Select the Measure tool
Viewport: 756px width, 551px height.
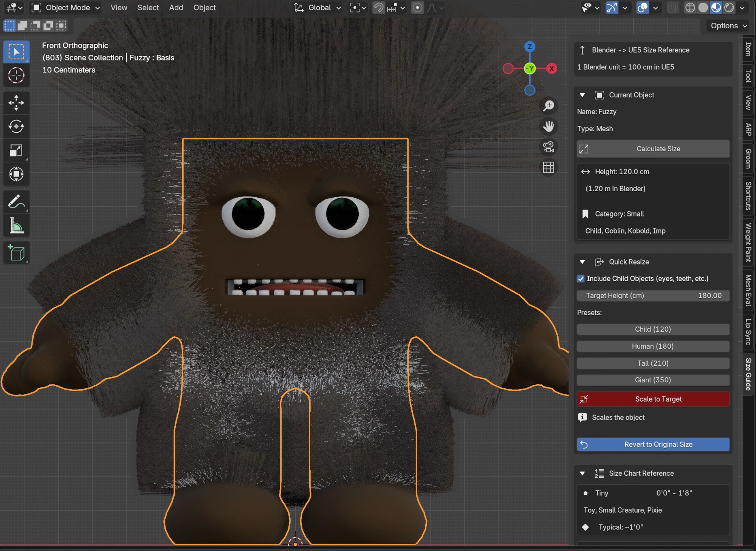click(x=16, y=225)
